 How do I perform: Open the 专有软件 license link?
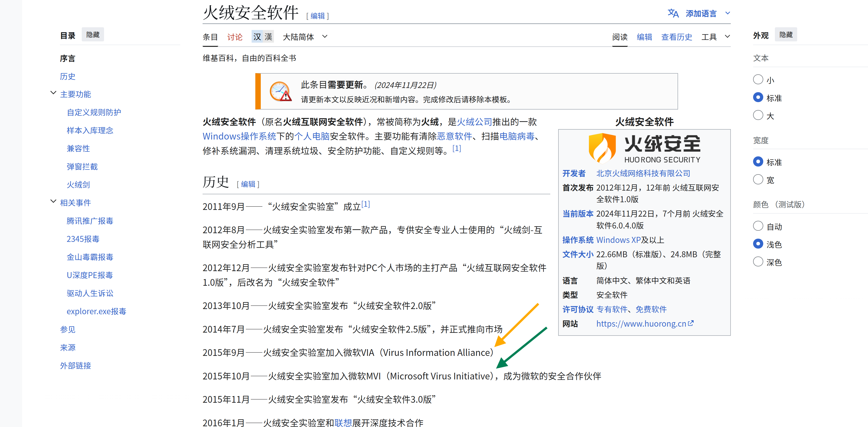click(x=612, y=309)
